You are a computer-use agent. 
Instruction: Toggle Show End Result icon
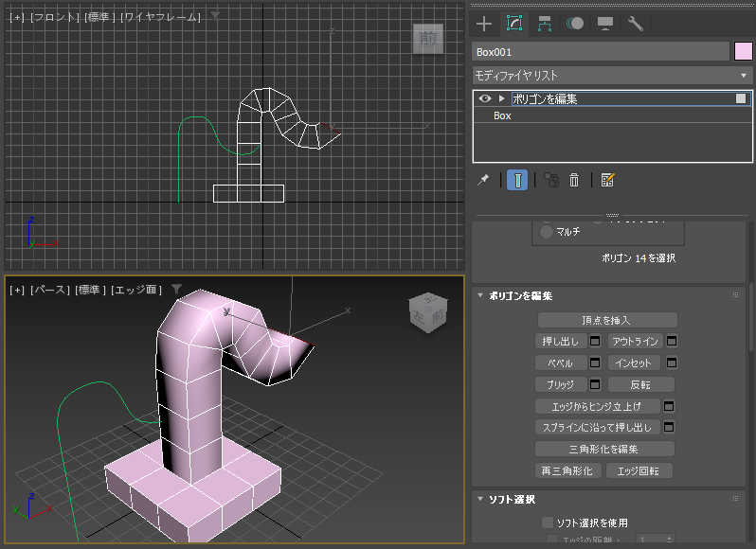point(517,180)
